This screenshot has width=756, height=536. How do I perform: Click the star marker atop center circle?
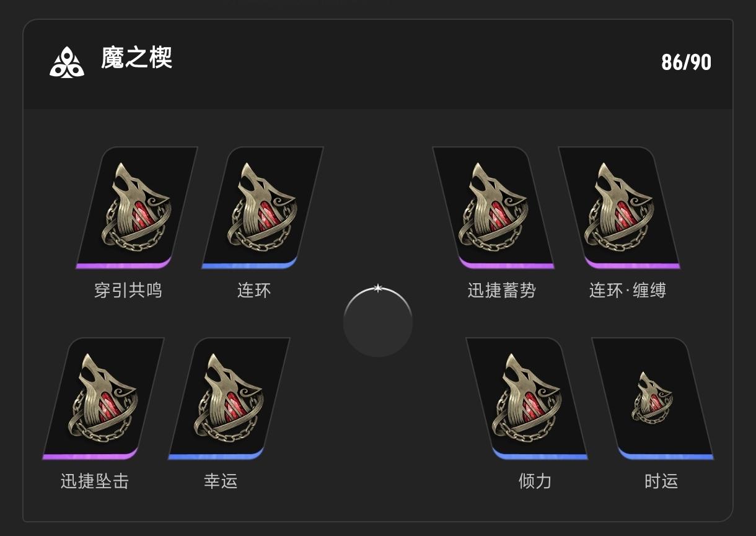tap(378, 288)
